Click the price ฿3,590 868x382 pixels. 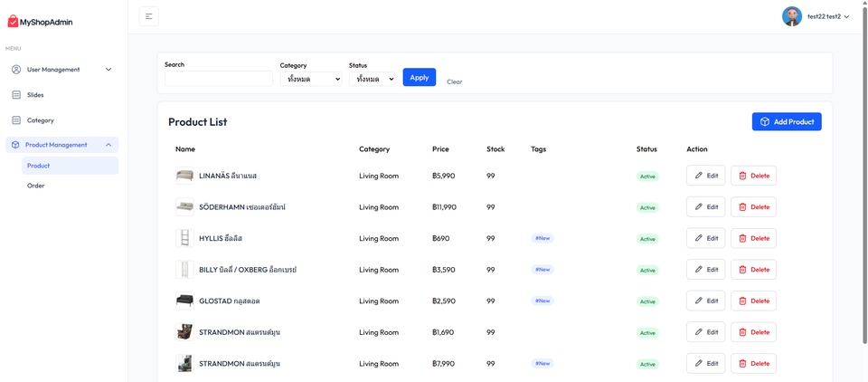[x=443, y=270]
